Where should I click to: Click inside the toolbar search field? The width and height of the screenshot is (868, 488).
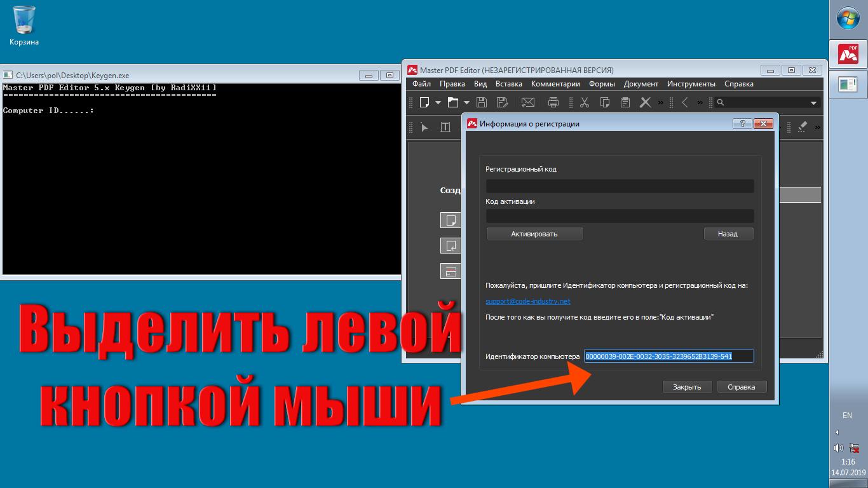[x=766, y=102]
